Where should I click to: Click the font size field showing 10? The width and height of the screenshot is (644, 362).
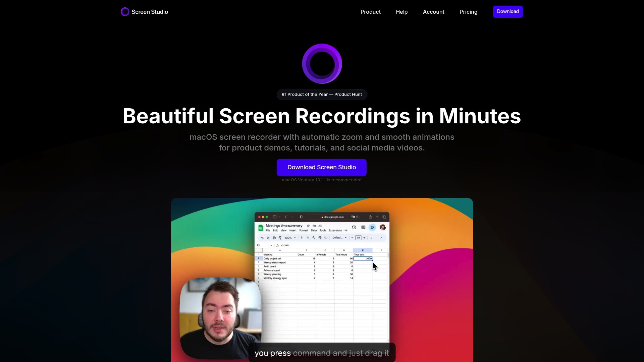tap(358, 238)
